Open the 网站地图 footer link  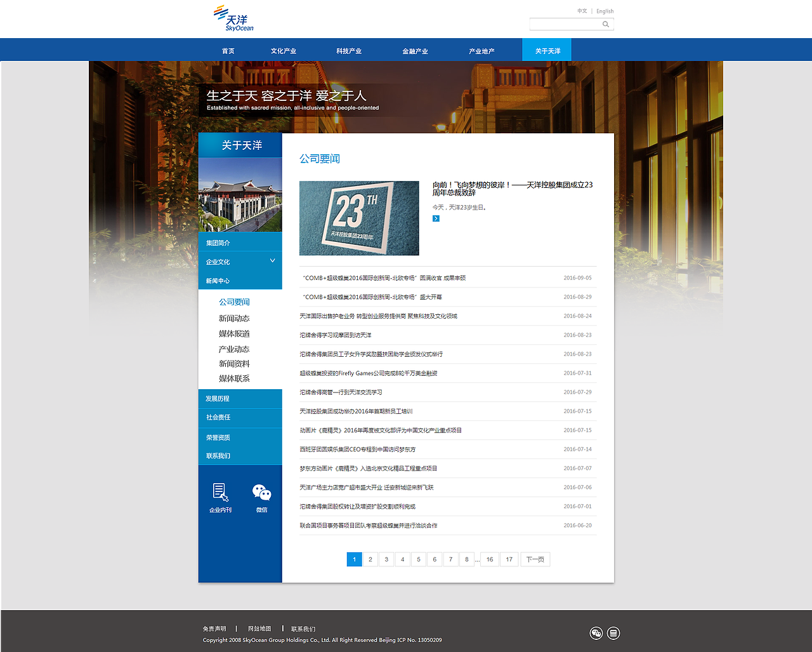click(x=259, y=629)
